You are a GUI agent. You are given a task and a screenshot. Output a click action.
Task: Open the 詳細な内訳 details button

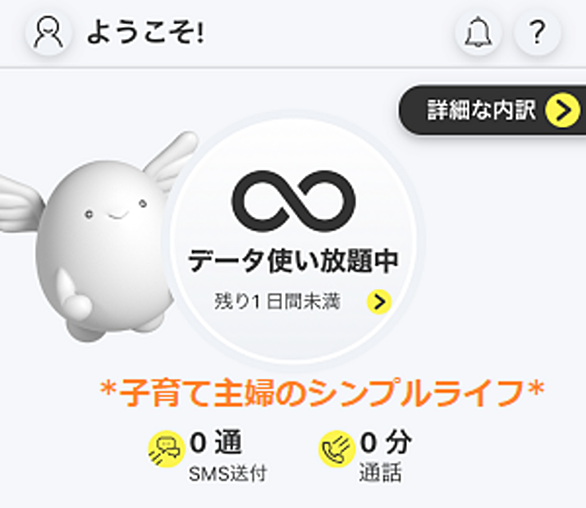click(492, 110)
